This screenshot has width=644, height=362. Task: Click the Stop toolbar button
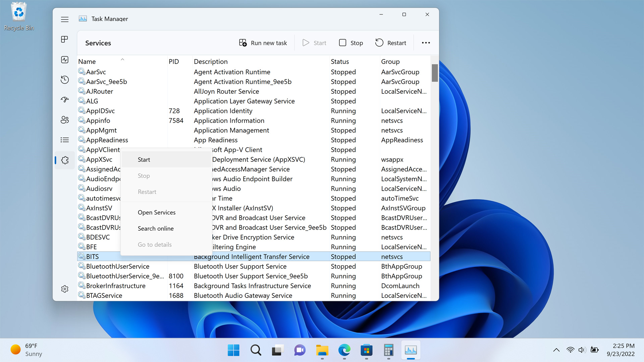point(351,43)
